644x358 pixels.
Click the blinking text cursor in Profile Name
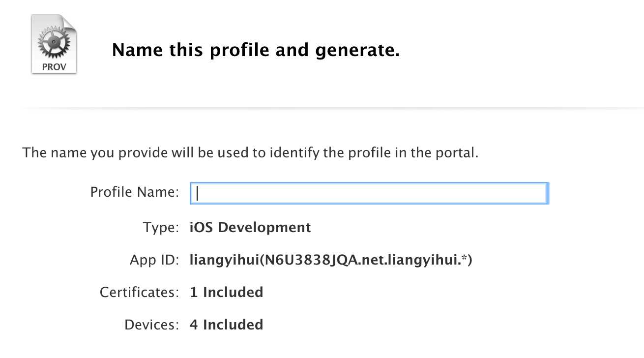pos(197,193)
